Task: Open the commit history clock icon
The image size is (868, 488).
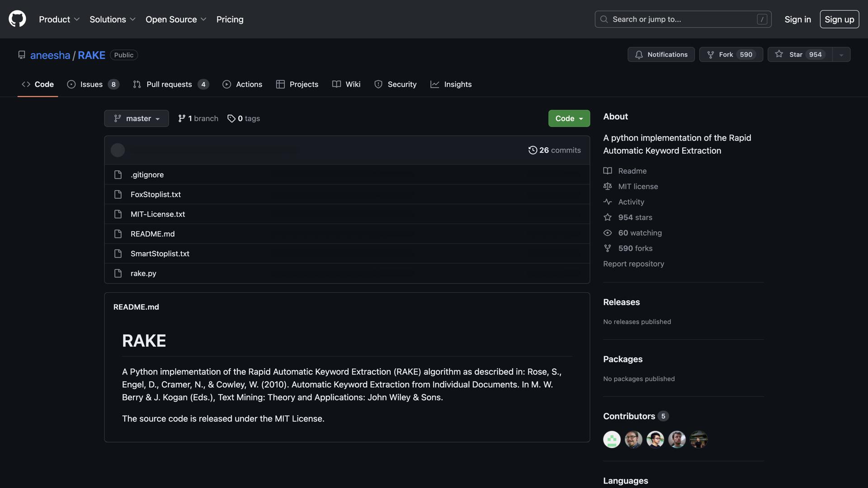Action: point(533,150)
